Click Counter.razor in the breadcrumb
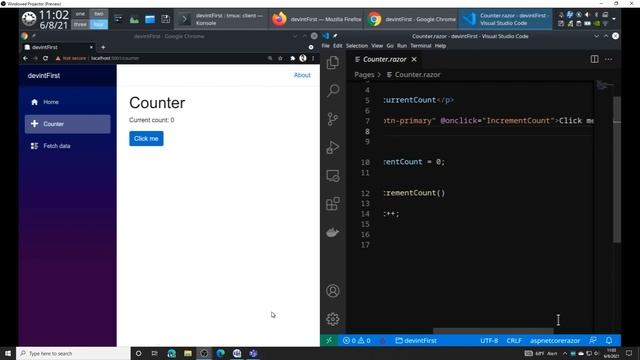Screen dimensions: 640x360 (x=417, y=75)
